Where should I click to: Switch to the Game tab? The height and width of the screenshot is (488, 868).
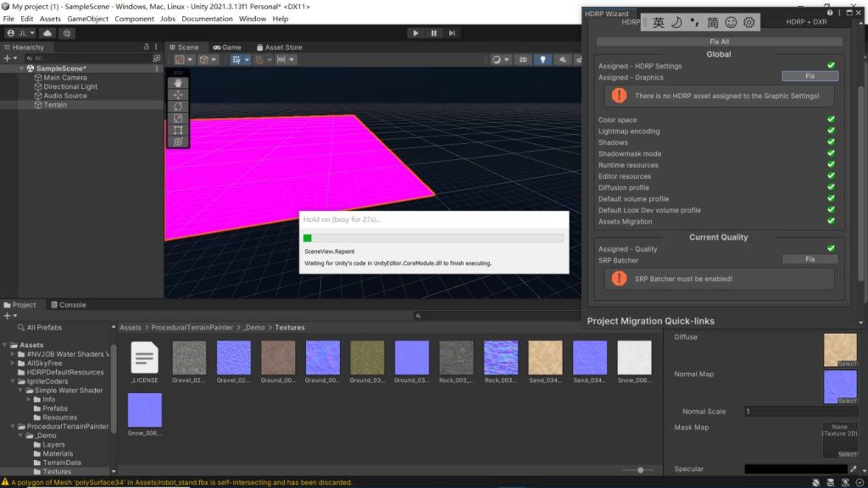coord(227,47)
